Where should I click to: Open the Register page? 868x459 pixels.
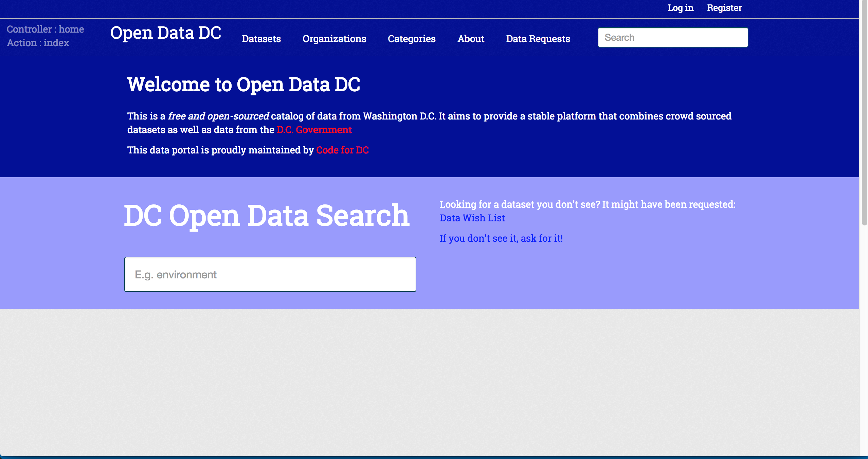[724, 8]
